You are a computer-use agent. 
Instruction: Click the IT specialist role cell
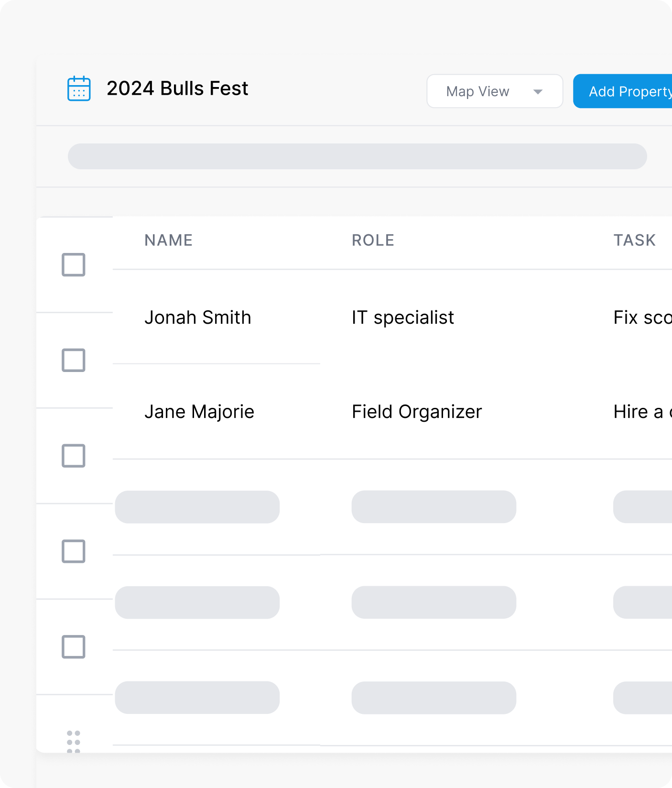coord(402,317)
